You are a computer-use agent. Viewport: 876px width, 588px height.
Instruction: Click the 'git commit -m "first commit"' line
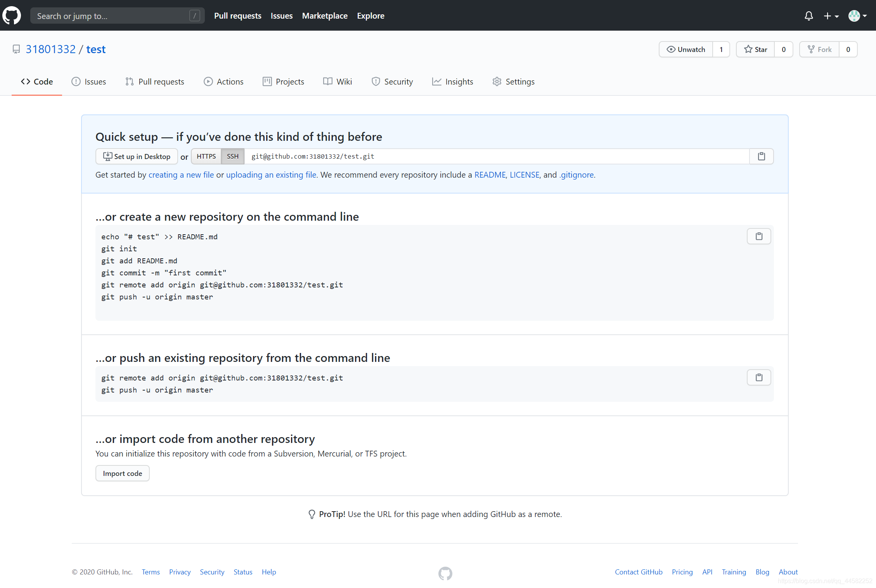[164, 273]
